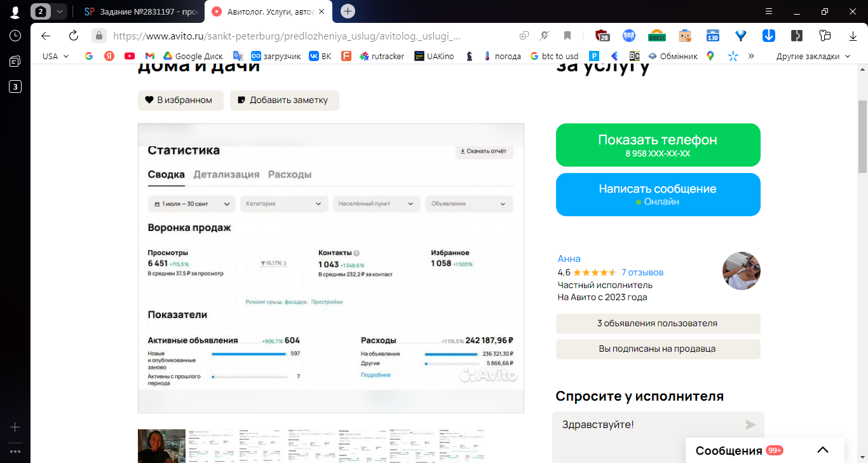Screen dimensions: 868x463
Task: Open the rutracker bookmark
Action: point(382,56)
